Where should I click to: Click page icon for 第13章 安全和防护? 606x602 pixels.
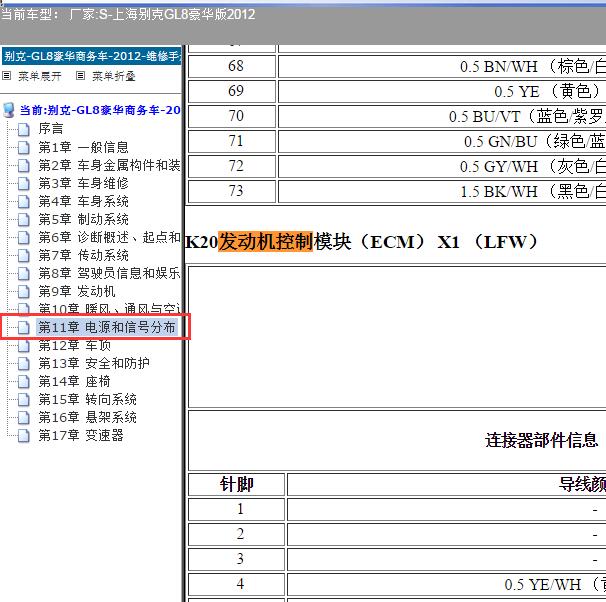pos(24,364)
